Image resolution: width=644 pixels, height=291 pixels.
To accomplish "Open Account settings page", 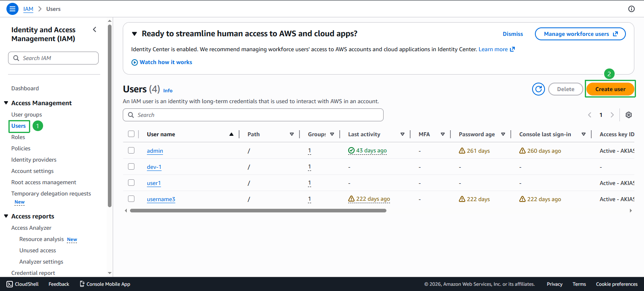I will [x=32, y=171].
